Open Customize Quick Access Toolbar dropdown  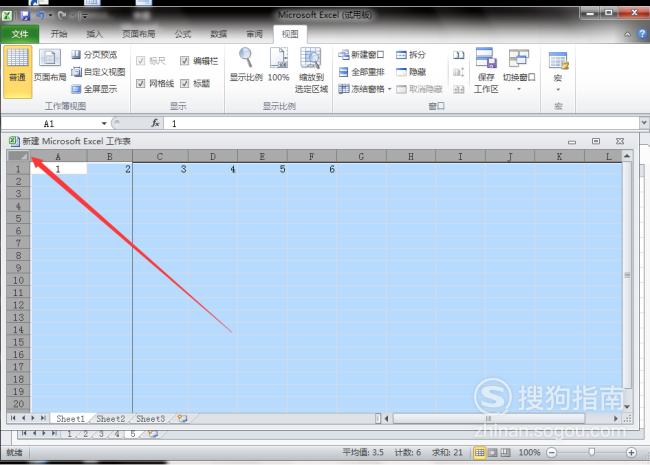click(x=85, y=16)
